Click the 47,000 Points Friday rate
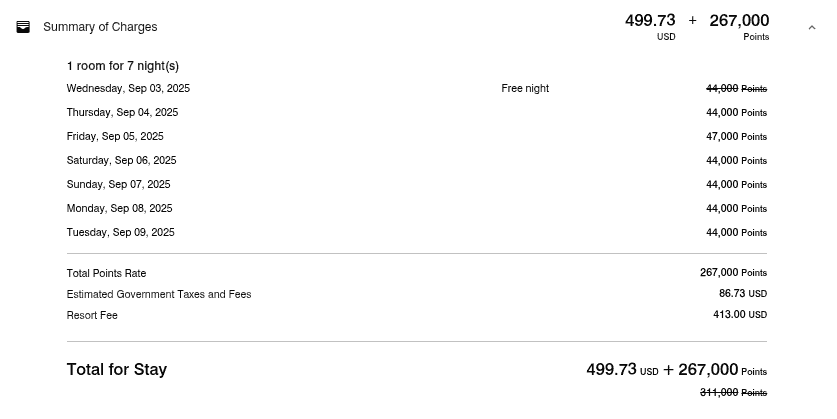837x419 pixels. (x=736, y=137)
